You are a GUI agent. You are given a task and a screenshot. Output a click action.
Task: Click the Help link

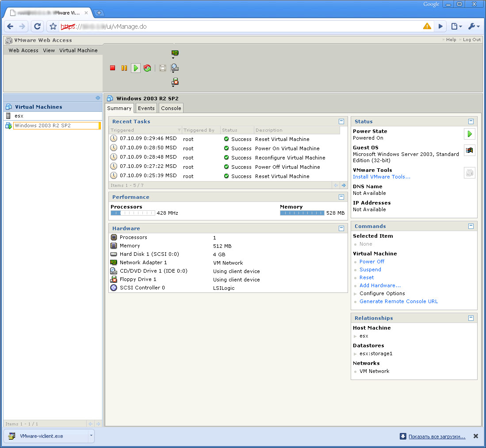coord(451,40)
